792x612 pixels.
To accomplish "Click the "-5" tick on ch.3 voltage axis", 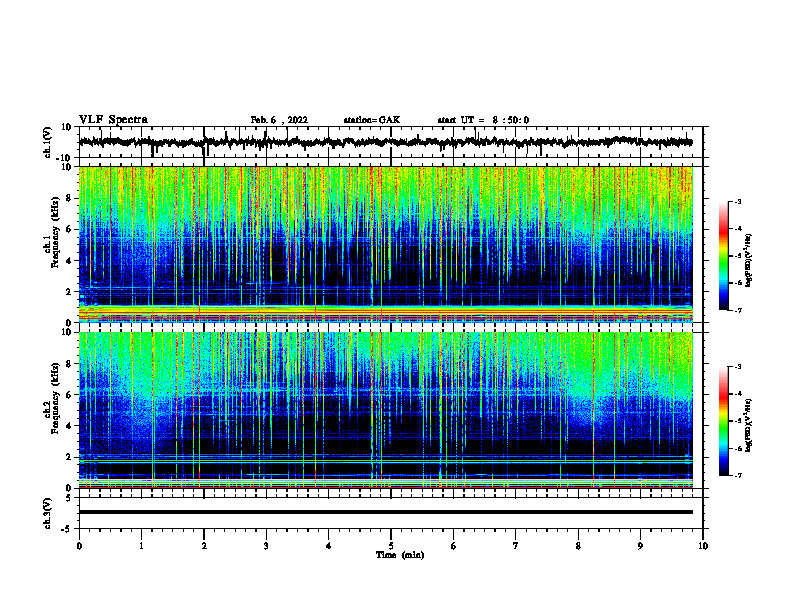I will [67, 529].
